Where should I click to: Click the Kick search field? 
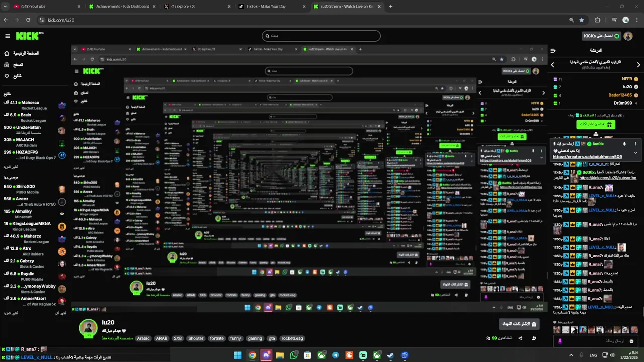(321, 36)
